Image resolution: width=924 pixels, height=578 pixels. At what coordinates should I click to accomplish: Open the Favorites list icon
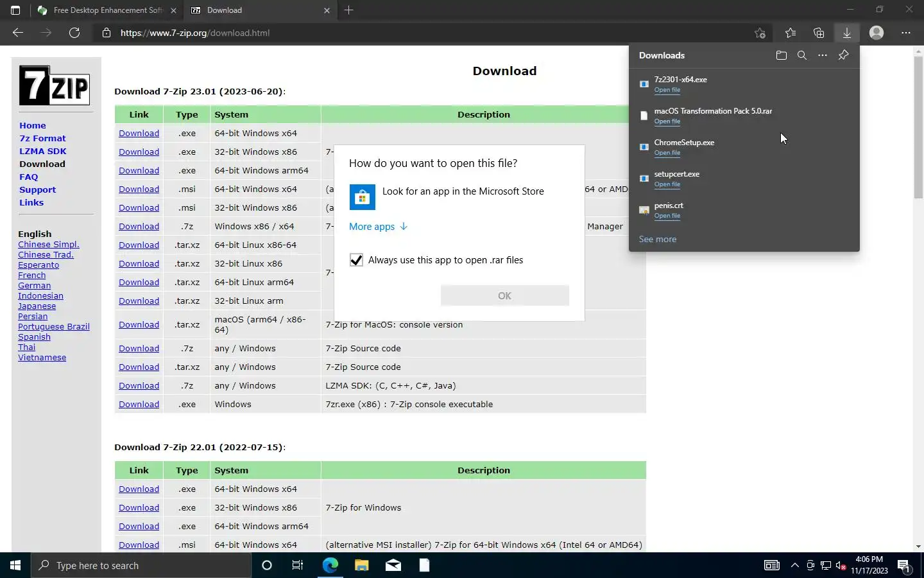(x=791, y=33)
